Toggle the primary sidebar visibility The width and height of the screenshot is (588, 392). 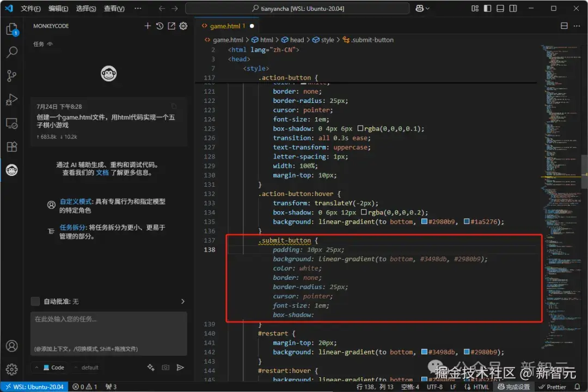click(x=487, y=8)
